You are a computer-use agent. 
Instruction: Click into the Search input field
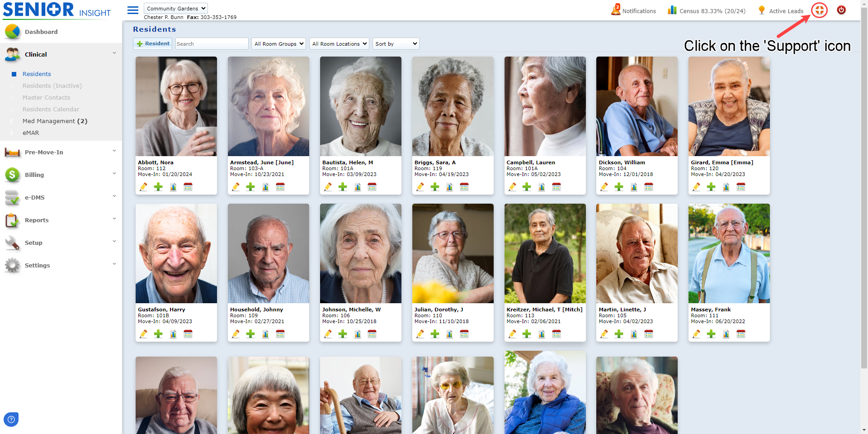(x=212, y=43)
